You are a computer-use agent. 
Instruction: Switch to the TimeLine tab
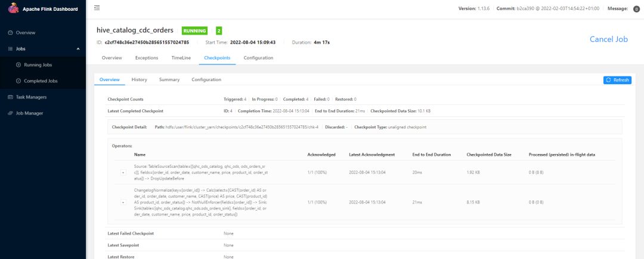[x=181, y=58]
